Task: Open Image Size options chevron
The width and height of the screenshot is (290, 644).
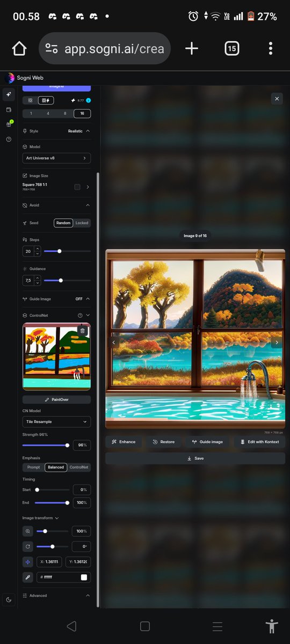Action: point(88,187)
